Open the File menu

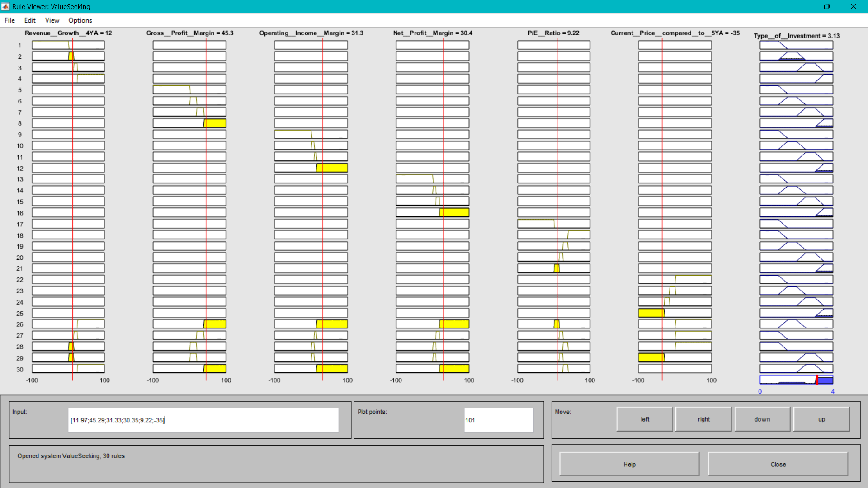click(9, 20)
